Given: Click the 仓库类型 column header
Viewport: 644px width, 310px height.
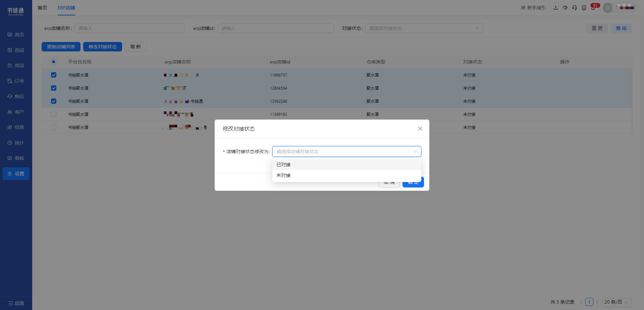Looking at the screenshot, I should 376,62.
